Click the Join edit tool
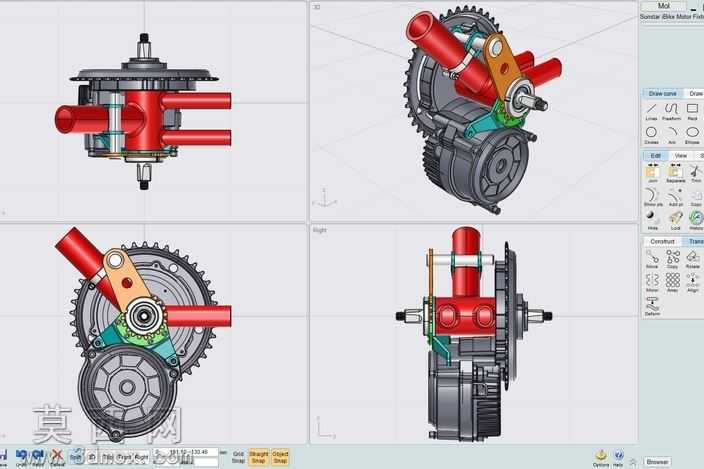704x469 pixels. [x=652, y=173]
